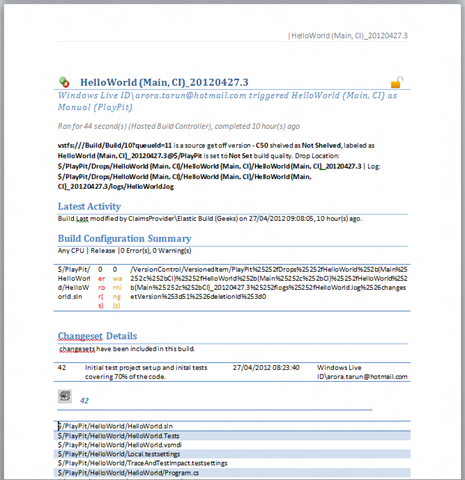The width and height of the screenshot is (465, 480).
Task: Open the italic changeset 42 link
Action: click(84, 401)
